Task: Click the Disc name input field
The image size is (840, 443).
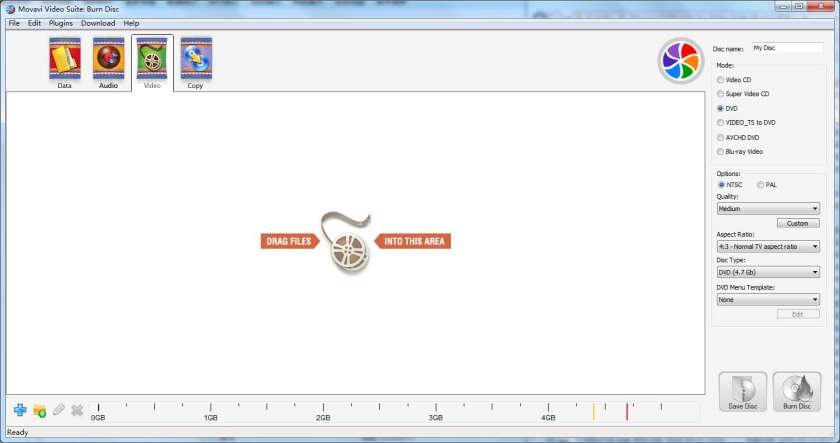Action: (788, 48)
